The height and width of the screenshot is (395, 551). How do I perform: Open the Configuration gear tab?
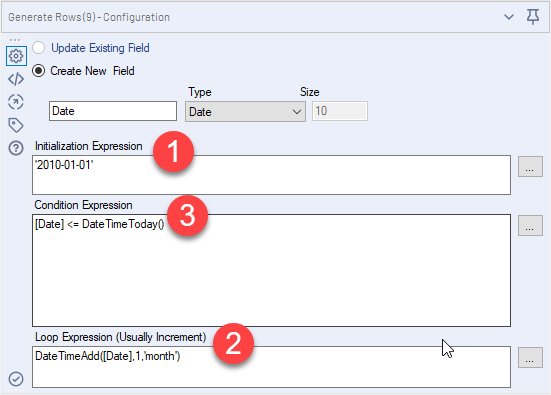pos(16,56)
